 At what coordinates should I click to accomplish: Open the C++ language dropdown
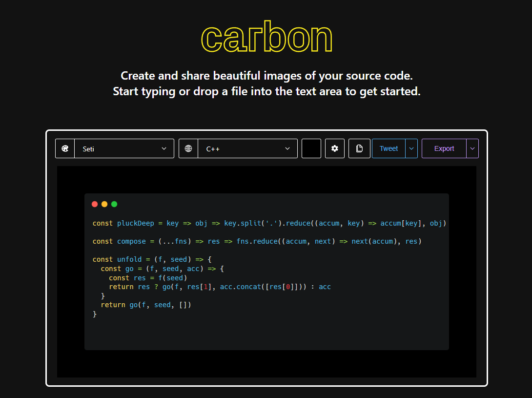click(247, 148)
